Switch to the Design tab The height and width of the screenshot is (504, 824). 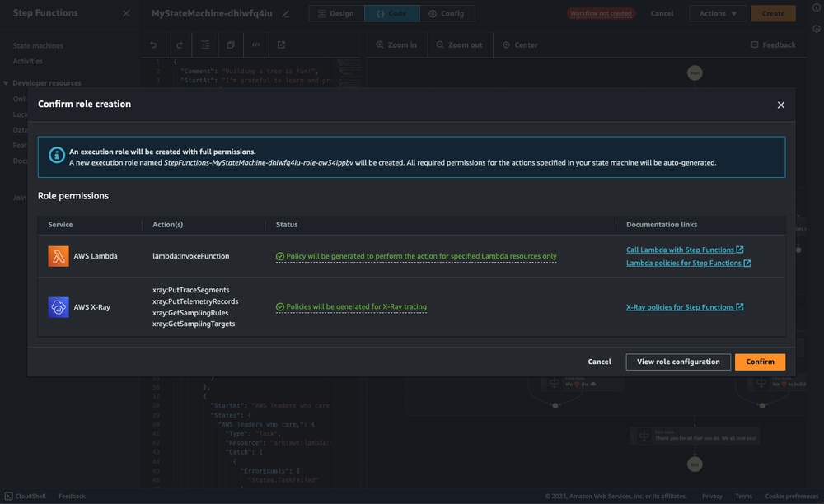tap(336, 14)
